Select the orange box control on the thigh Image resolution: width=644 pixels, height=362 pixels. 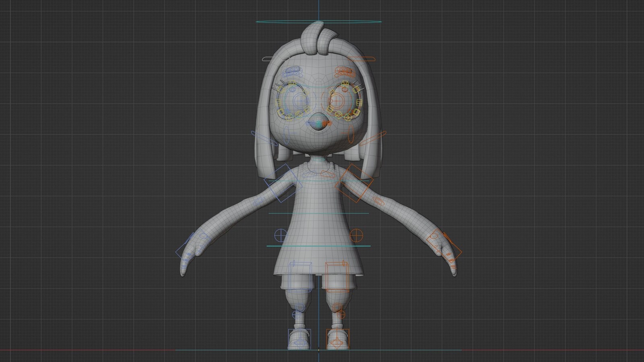[x=336, y=277]
